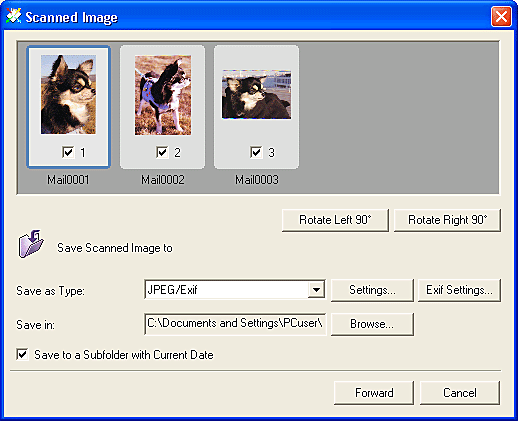
Task: Select the Mail0002 standing dog thumbnail
Action: tap(163, 95)
